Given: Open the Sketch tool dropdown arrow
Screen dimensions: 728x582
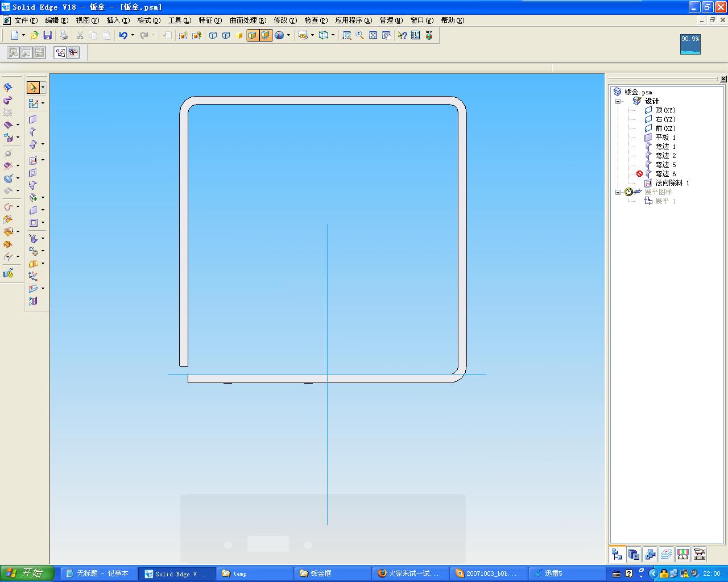Looking at the screenshot, I should pos(43,103).
